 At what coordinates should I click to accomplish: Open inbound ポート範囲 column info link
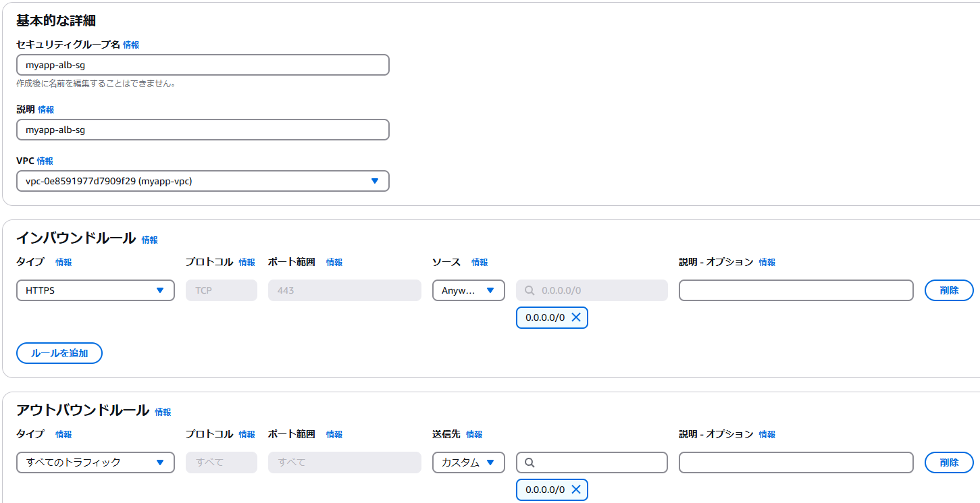pyautogui.click(x=334, y=263)
